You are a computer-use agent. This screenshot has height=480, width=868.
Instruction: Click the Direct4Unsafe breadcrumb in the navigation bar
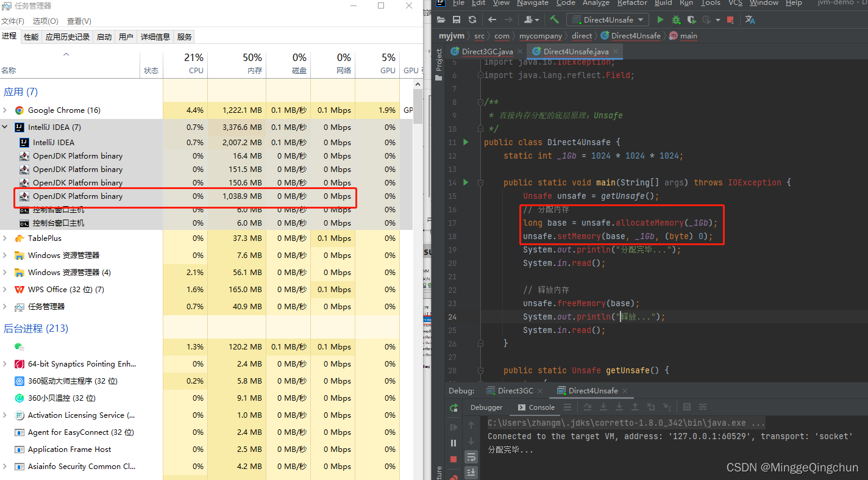[x=635, y=36]
